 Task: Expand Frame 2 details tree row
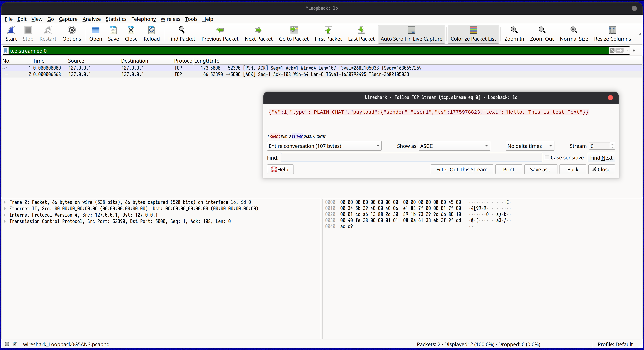pyautogui.click(x=5, y=202)
